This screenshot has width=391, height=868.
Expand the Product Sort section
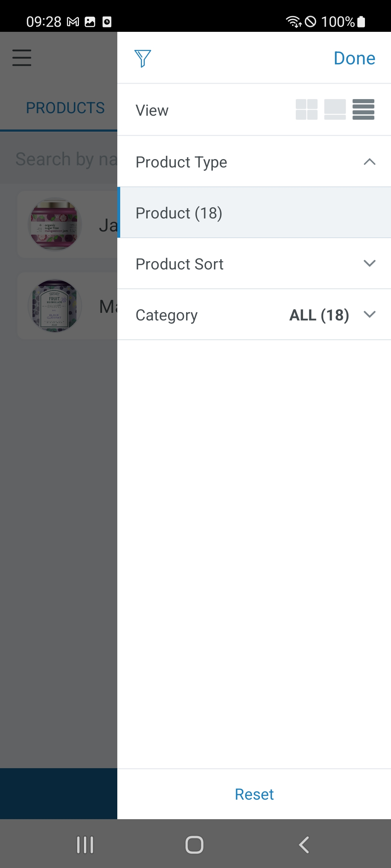[x=369, y=263]
